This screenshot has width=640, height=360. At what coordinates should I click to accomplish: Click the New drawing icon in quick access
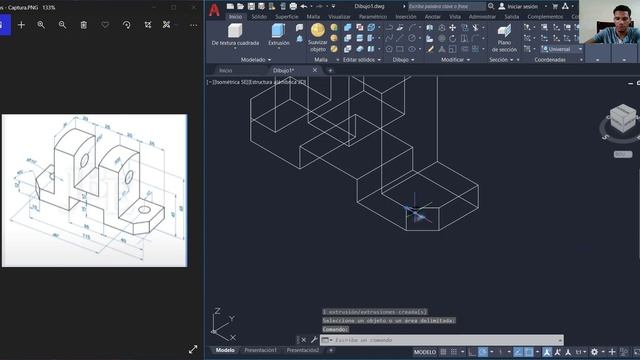pos(230,6)
